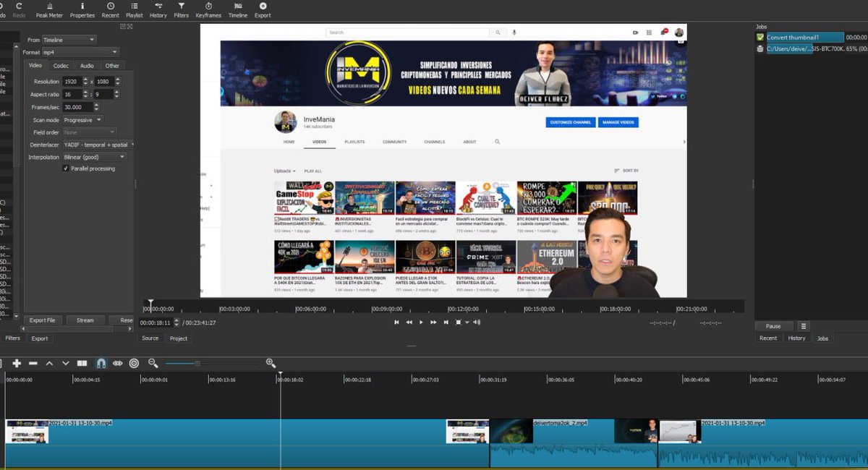Skip to the previous point in player
Screen dimensions: 868x470
coord(396,322)
